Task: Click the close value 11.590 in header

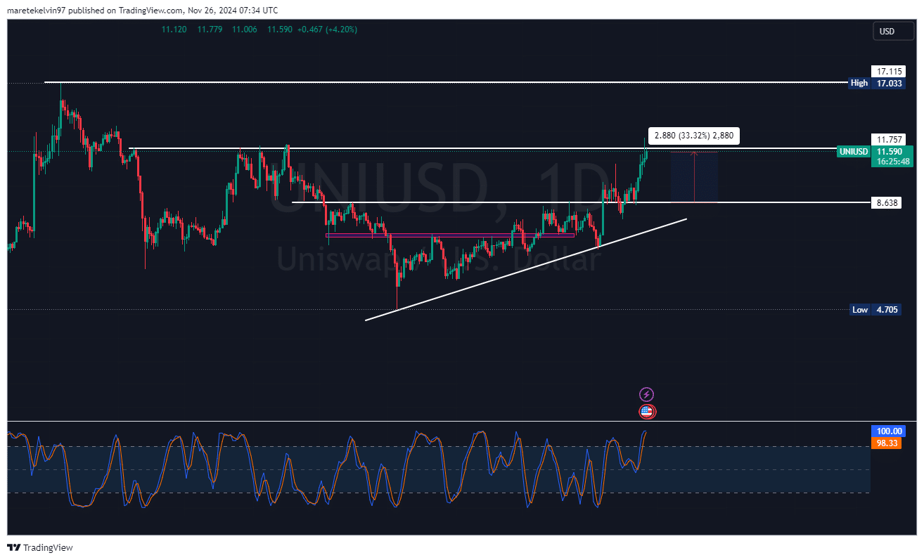Action: point(280,30)
